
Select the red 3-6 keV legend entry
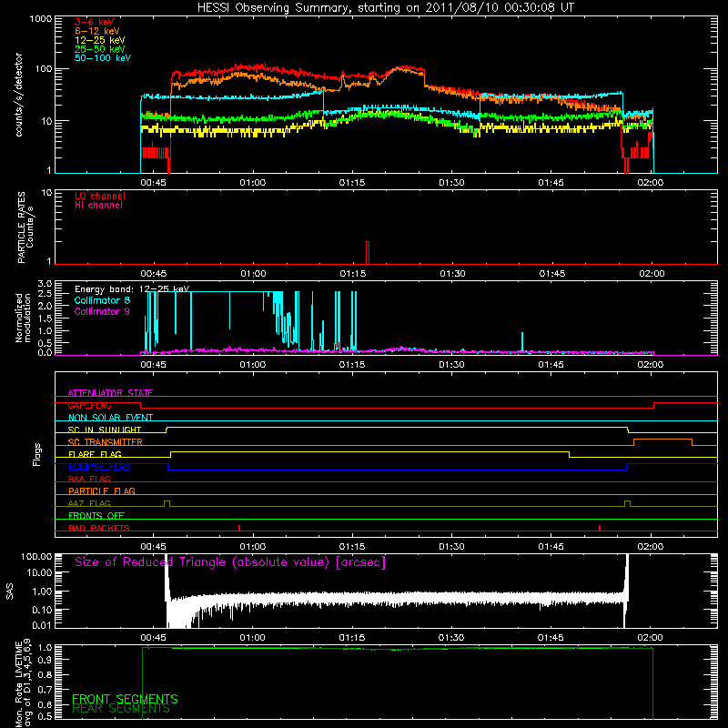(x=94, y=22)
